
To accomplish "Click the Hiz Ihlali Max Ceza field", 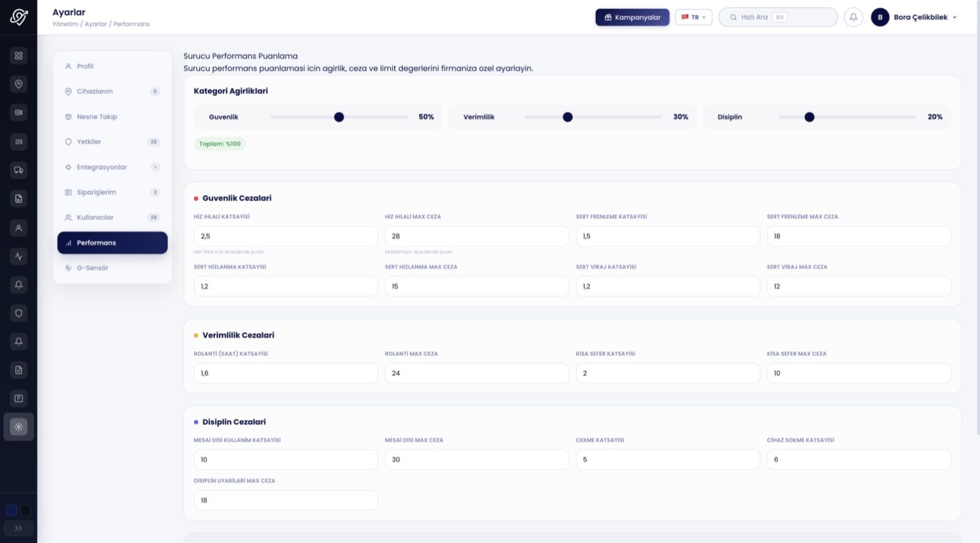I will [x=477, y=236].
